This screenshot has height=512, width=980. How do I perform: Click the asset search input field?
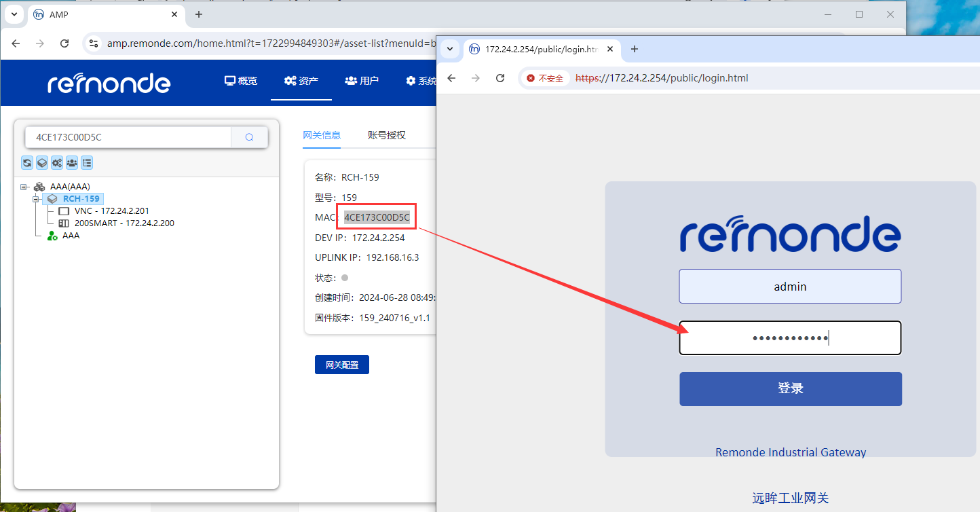[x=128, y=137]
